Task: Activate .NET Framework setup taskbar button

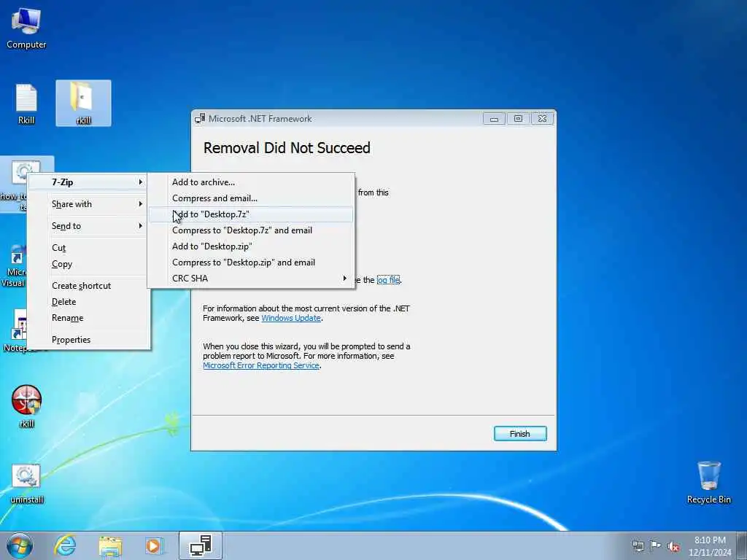Action: [x=201, y=545]
